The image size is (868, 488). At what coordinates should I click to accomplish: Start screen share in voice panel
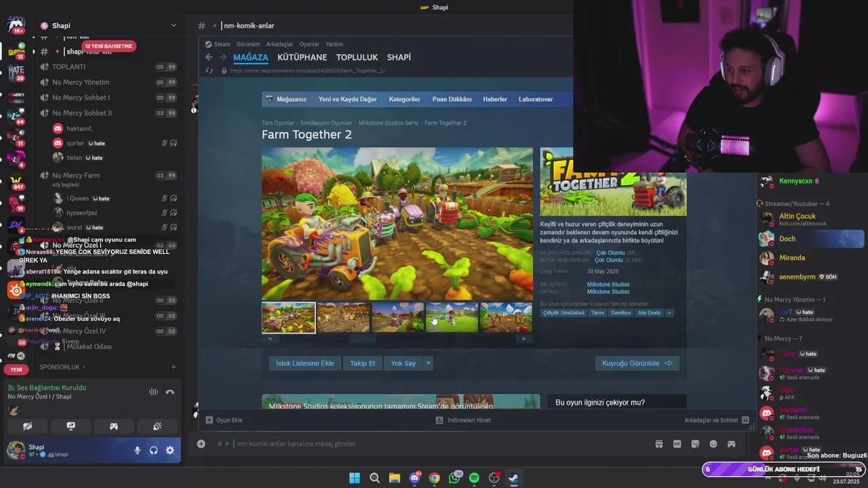71,426
